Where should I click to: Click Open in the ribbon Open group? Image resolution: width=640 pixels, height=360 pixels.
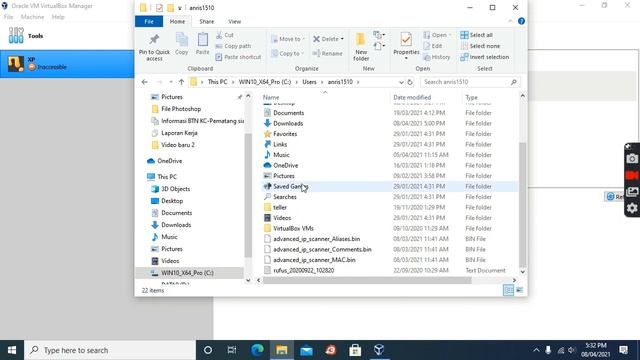tap(437, 35)
